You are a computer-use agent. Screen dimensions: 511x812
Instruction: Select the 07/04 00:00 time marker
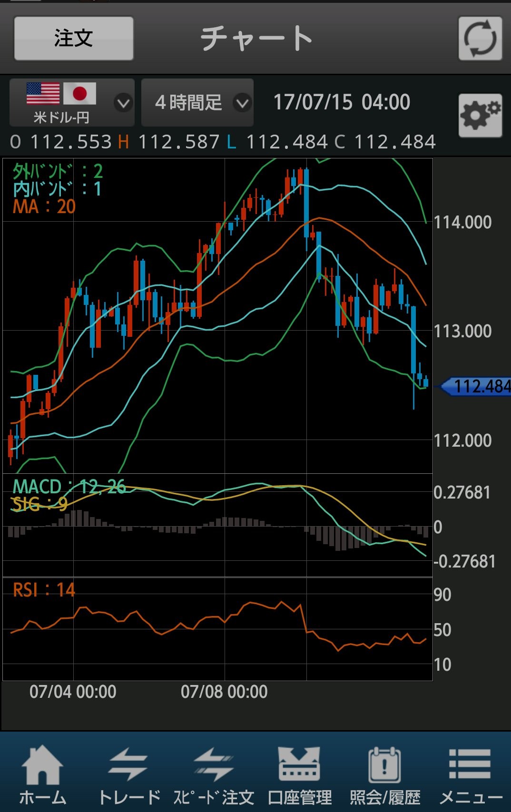tap(73, 692)
